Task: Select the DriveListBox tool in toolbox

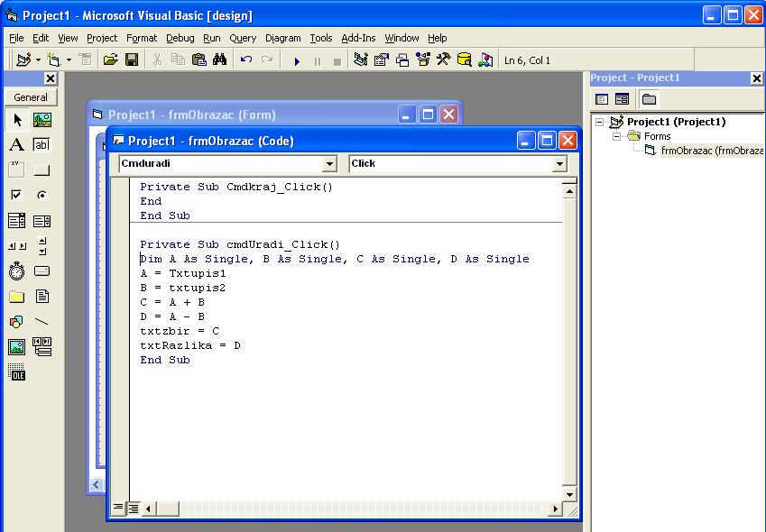Action: coord(42,271)
